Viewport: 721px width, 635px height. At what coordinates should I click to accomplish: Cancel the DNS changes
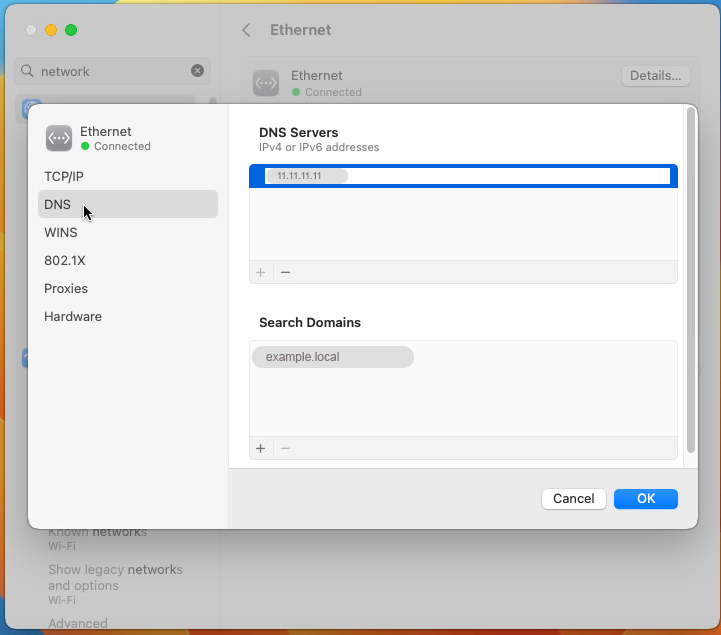coord(574,498)
